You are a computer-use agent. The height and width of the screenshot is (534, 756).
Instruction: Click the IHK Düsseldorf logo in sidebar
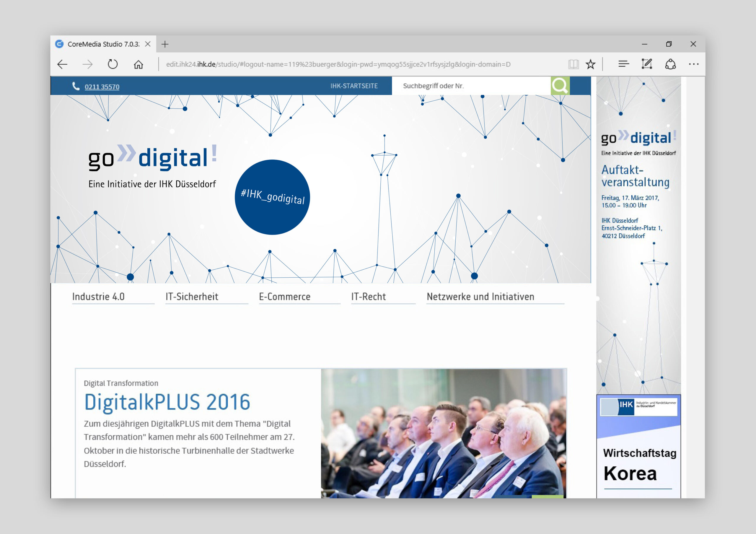point(638,407)
